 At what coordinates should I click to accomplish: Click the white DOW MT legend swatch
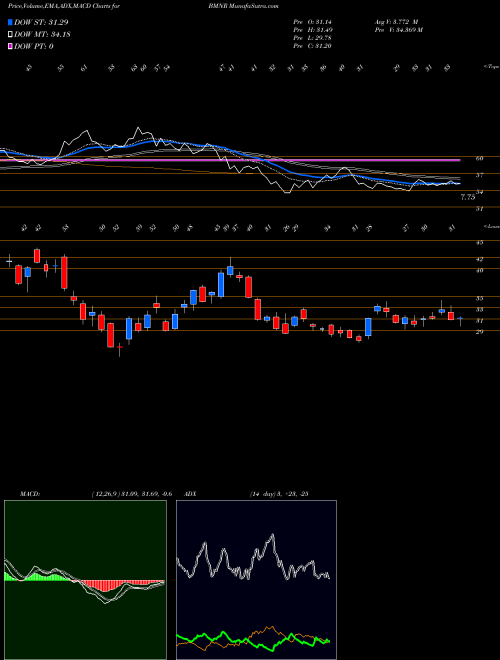pyautogui.click(x=10, y=34)
